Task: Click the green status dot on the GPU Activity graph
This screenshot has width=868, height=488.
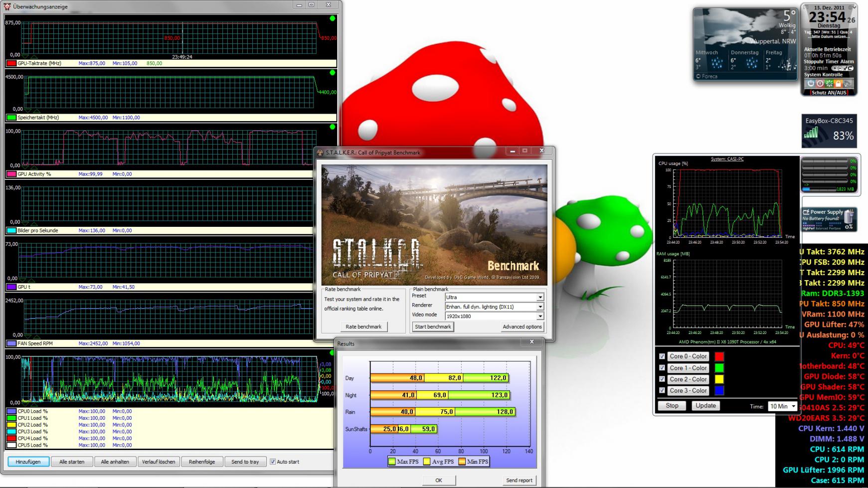Action: (333, 127)
